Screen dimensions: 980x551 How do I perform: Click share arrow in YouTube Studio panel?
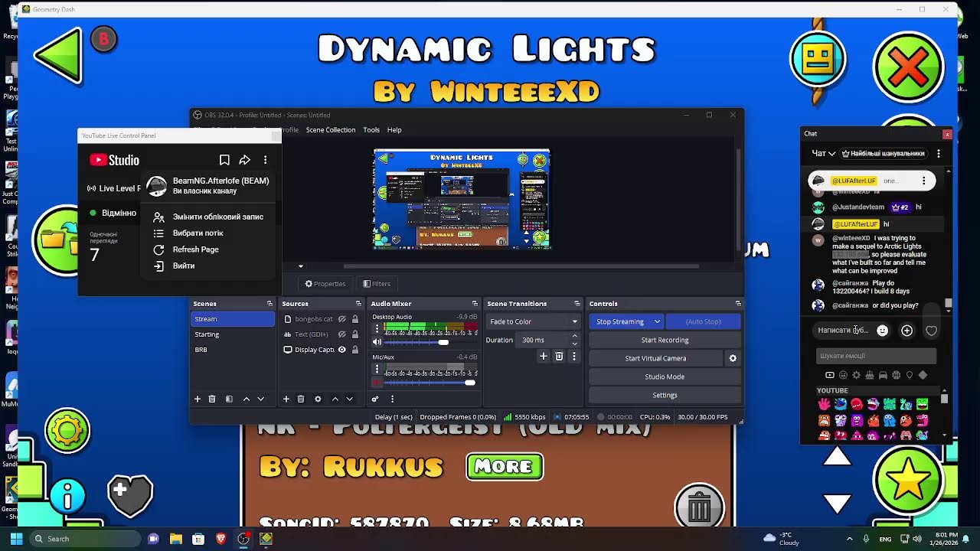pyautogui.click(x=245, y=160)
